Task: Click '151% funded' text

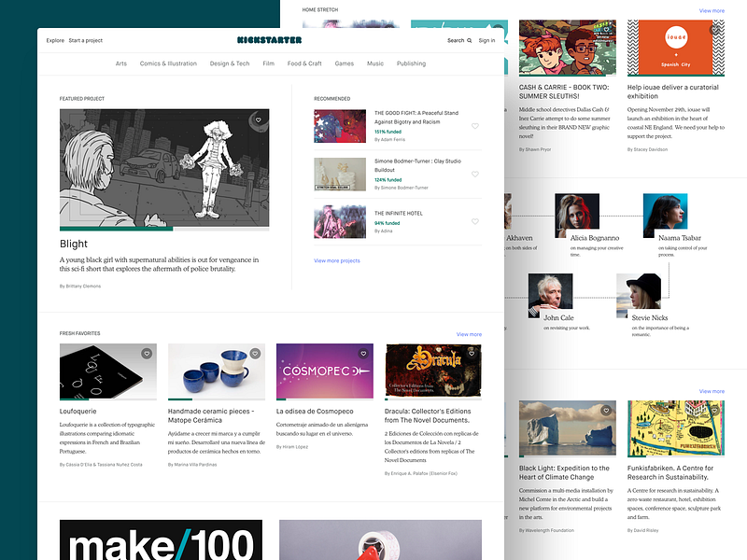Action: coord(388,132)
